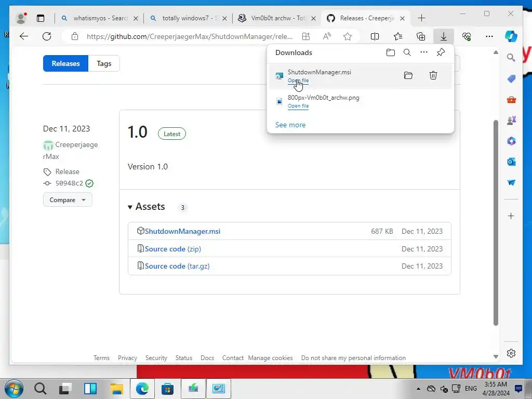Open footer Privacy link

128,358
